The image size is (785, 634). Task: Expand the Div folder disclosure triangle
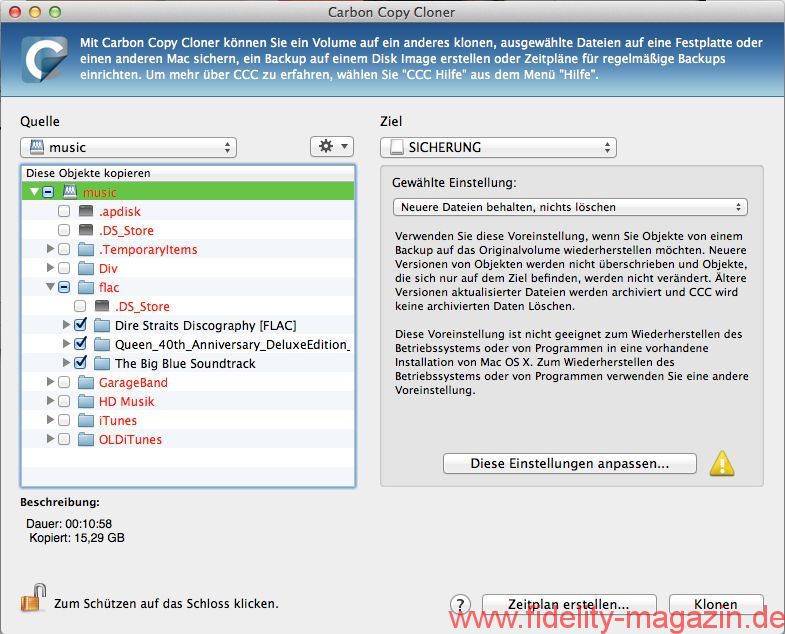pyautogui.click(x=50, y=269)
